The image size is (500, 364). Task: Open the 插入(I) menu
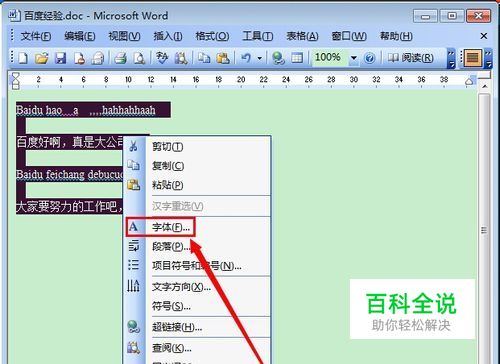click(x=168, y=36)
